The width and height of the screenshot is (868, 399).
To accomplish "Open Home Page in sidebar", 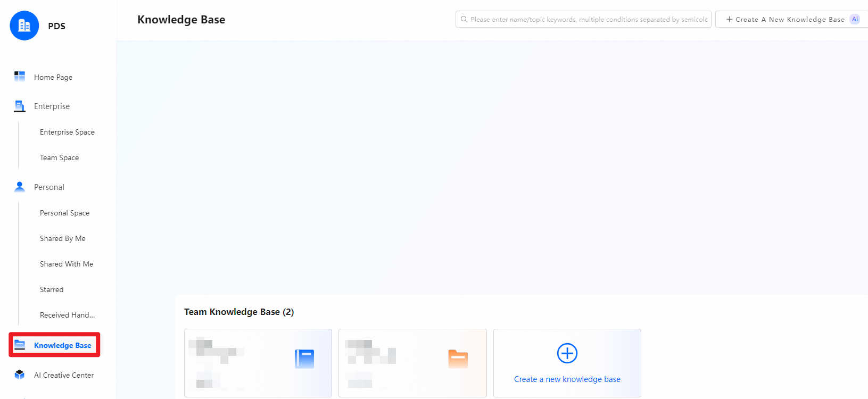I will 53,77.
